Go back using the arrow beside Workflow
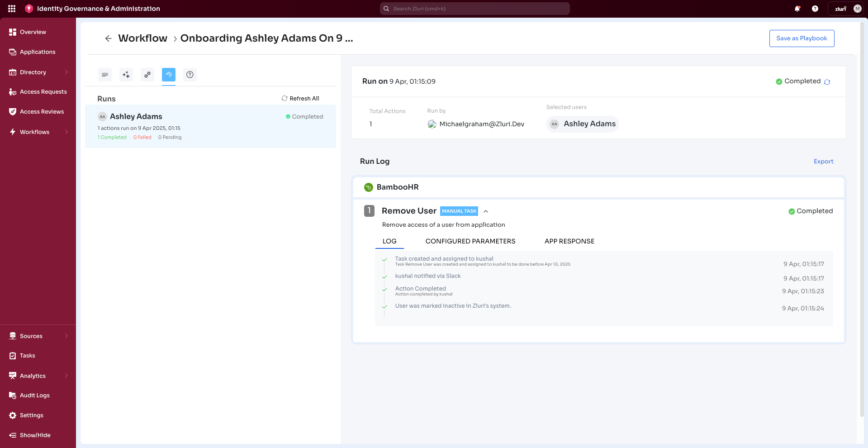 [108, 38]
